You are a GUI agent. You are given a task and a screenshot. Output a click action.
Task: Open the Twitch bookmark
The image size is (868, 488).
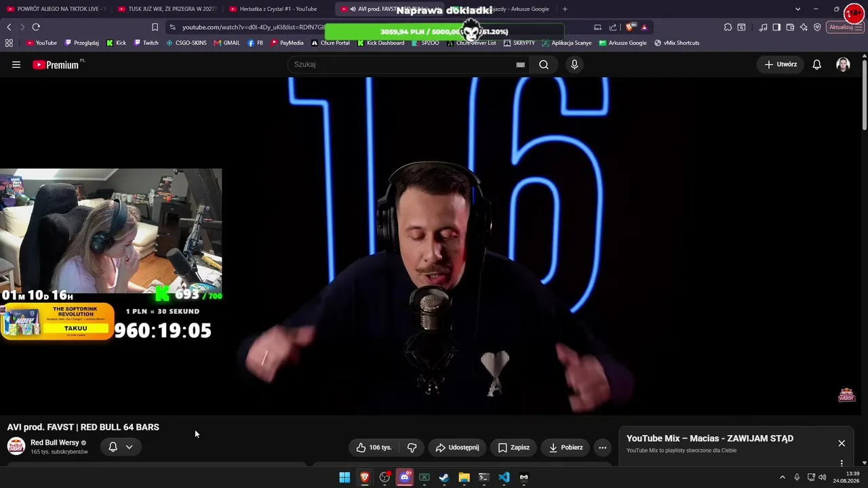(146, 43)
